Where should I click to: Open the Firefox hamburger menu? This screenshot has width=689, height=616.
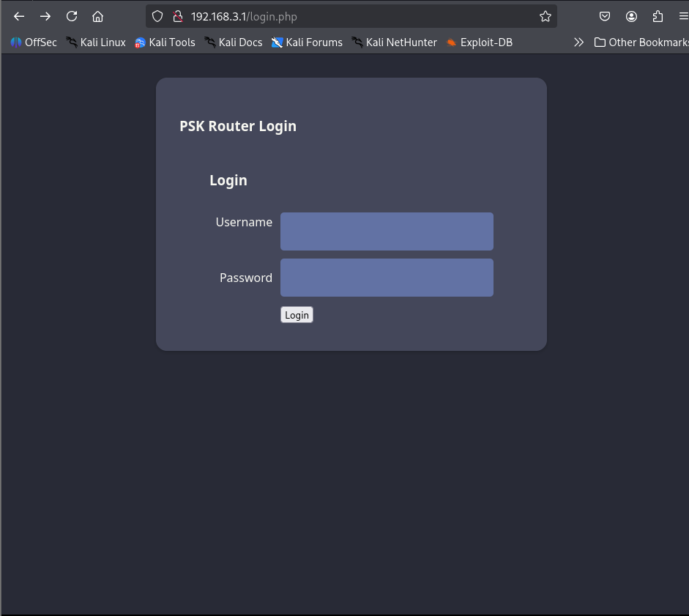[x=682, y=16]
